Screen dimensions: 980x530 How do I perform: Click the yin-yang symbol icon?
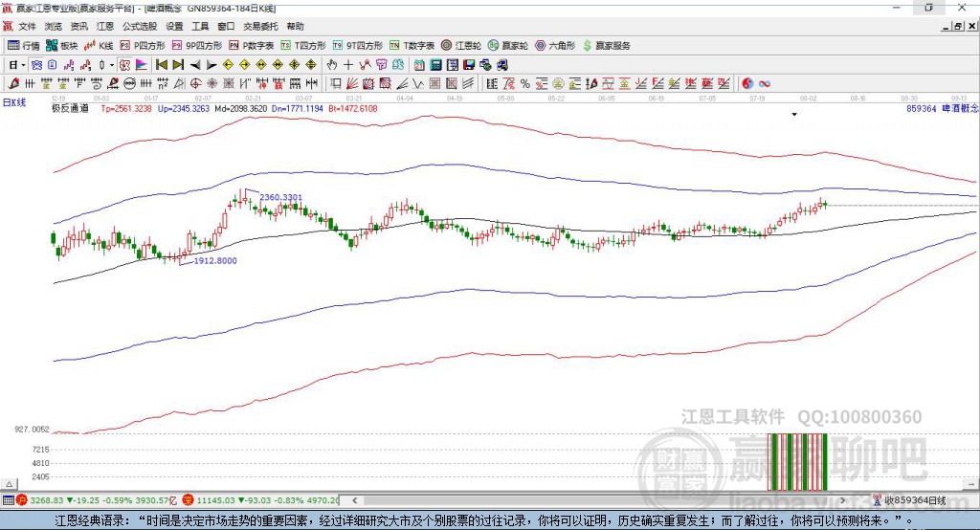(x=747, y=84)
